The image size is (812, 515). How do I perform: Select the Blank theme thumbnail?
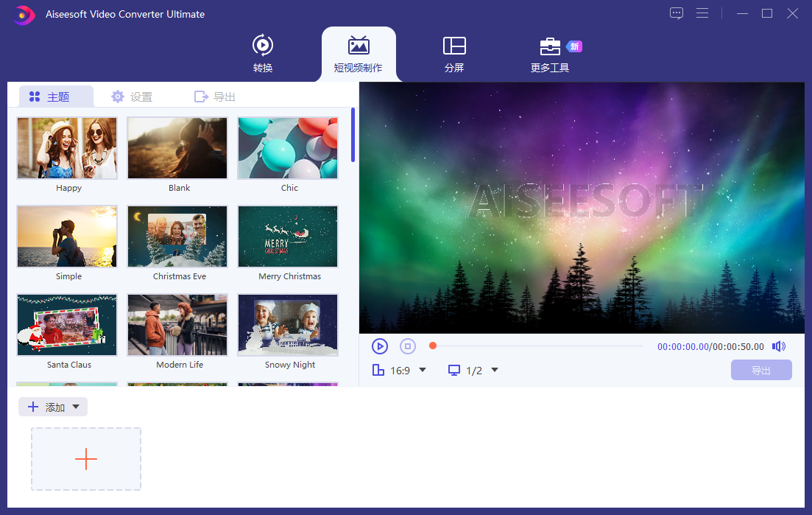point(177,148)
